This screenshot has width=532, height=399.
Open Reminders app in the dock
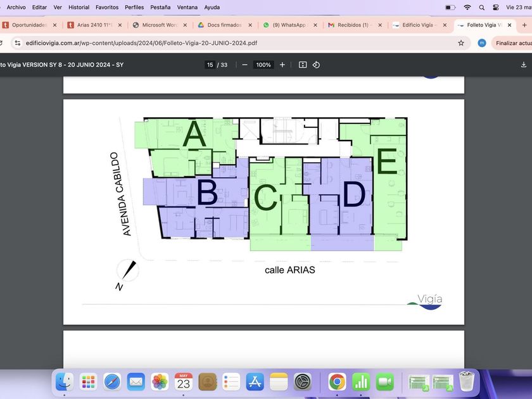click(231, 382)
